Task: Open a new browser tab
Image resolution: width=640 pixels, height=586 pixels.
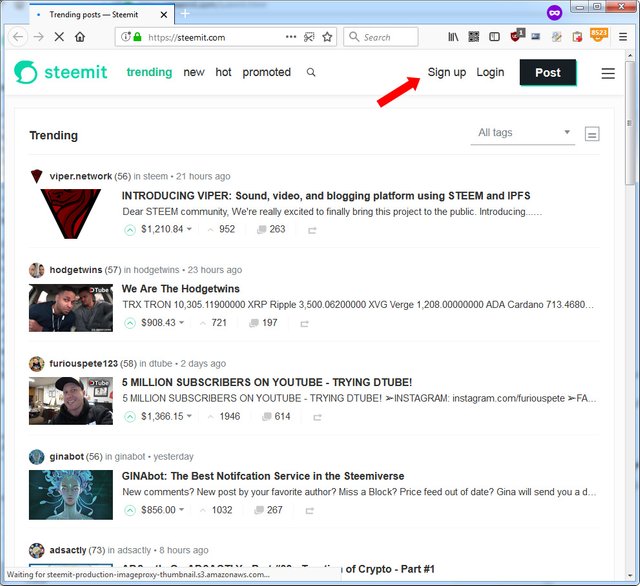Action: 185,14
